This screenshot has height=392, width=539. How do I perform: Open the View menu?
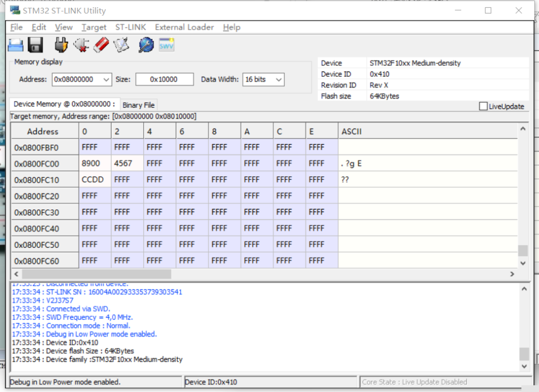point(64,27)
